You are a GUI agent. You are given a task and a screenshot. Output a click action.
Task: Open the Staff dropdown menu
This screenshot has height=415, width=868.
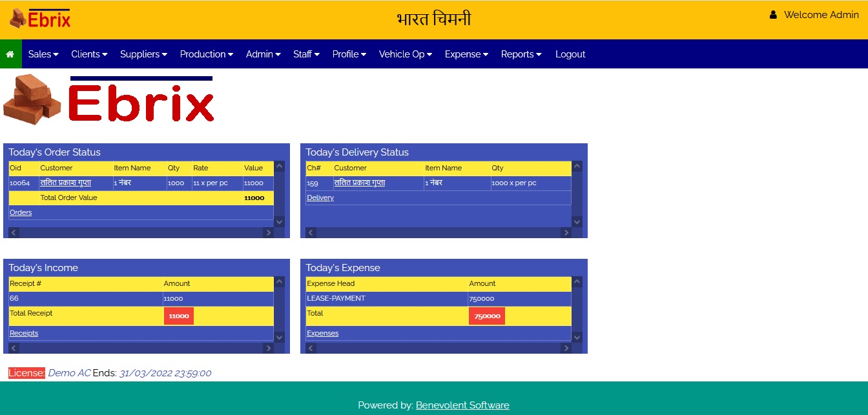(306, 54)
